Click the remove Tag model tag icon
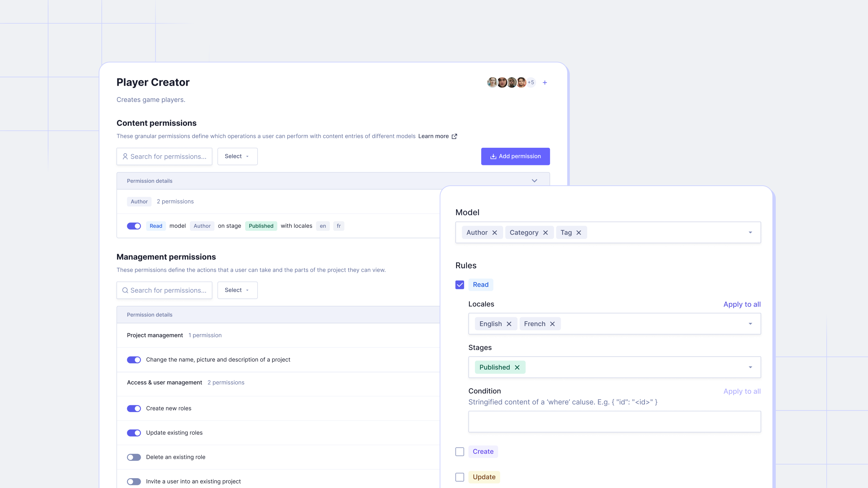Screen dimensions: 868x488 [x=579, y=232]
